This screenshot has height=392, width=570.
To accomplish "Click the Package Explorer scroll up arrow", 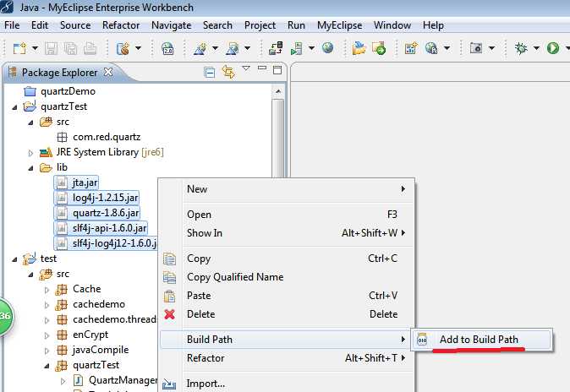I will 278,91.
